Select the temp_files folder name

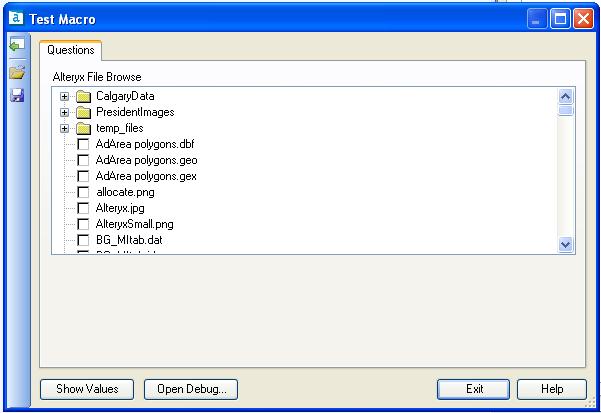click(120, 128)
